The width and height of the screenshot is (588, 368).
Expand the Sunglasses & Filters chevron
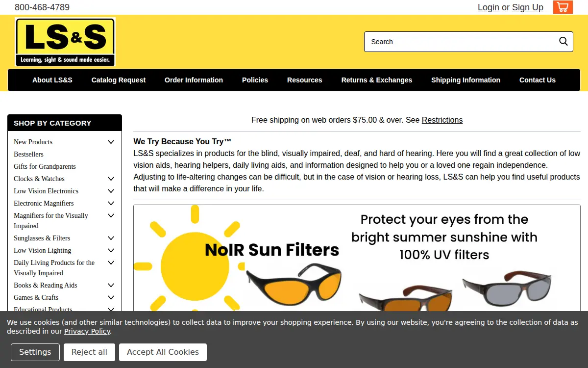[x=111, y=238]
